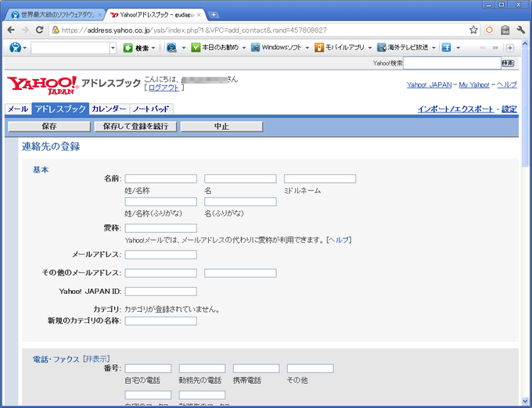The height and width of the screenshot is (408, 532).
Task: Click the 海外テレビ放送 icon
Action: coord(382,48)
